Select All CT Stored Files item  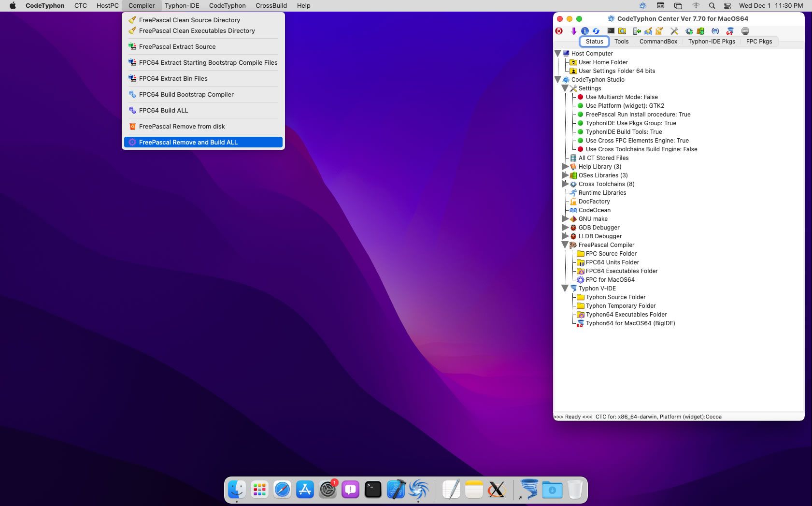(x=599, y=158)
